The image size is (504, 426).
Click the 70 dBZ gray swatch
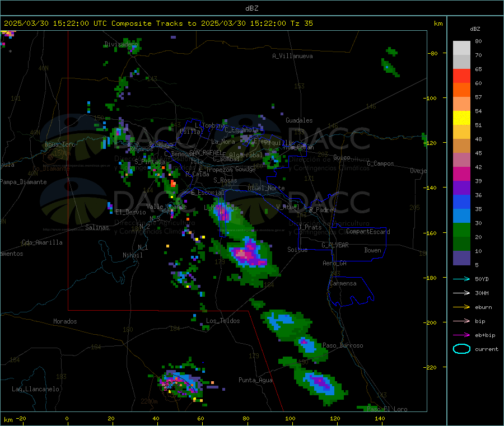click(x=461, y=48)
